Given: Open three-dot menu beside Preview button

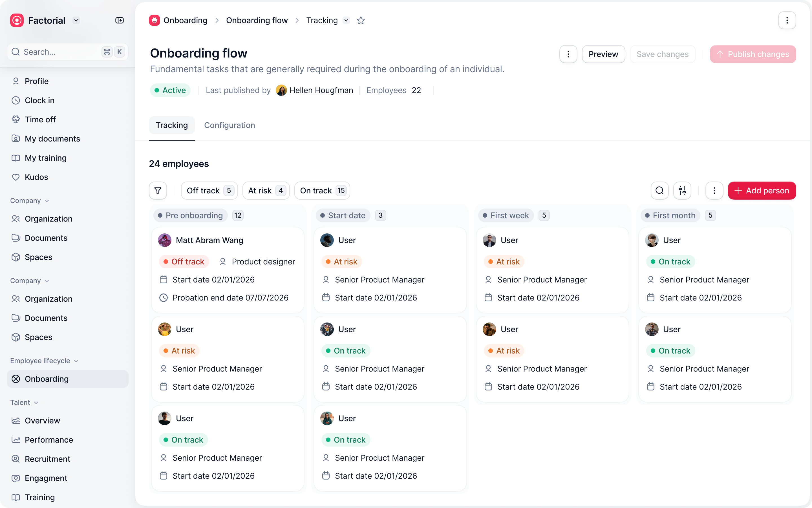Looking at the screenshot, I should (x=568, y=54).
